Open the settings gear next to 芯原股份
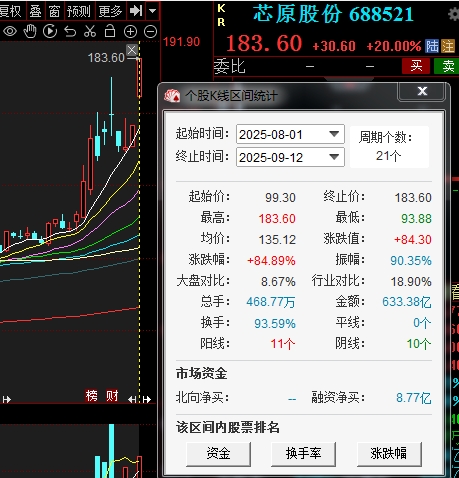459x478 pixels. coord(453,15)
